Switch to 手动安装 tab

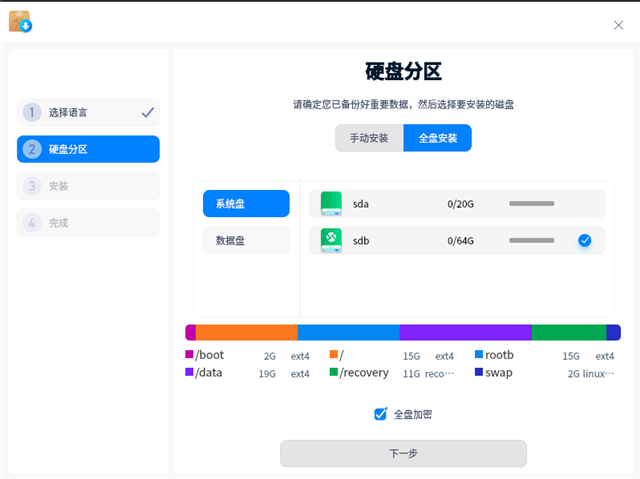click(x=369, y=138)
